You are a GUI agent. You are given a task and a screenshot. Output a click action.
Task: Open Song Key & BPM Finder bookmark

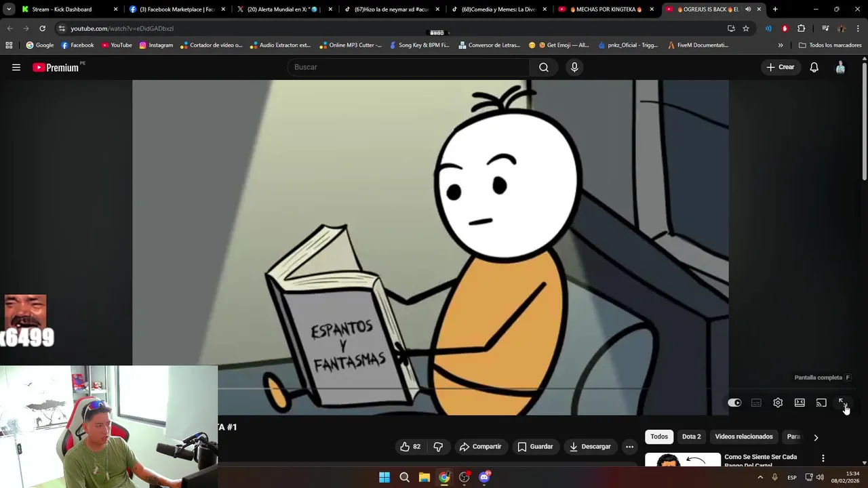click(419, 45)
